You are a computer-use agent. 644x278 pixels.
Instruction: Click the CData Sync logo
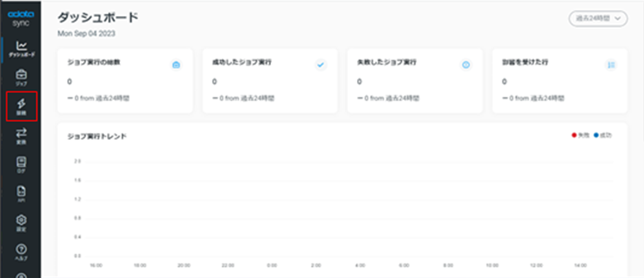(21, 18)
